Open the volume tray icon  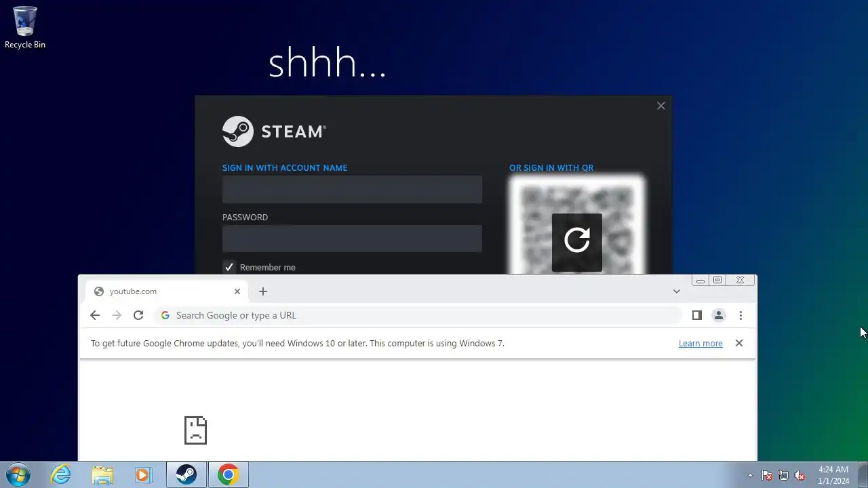pos(800,475)
